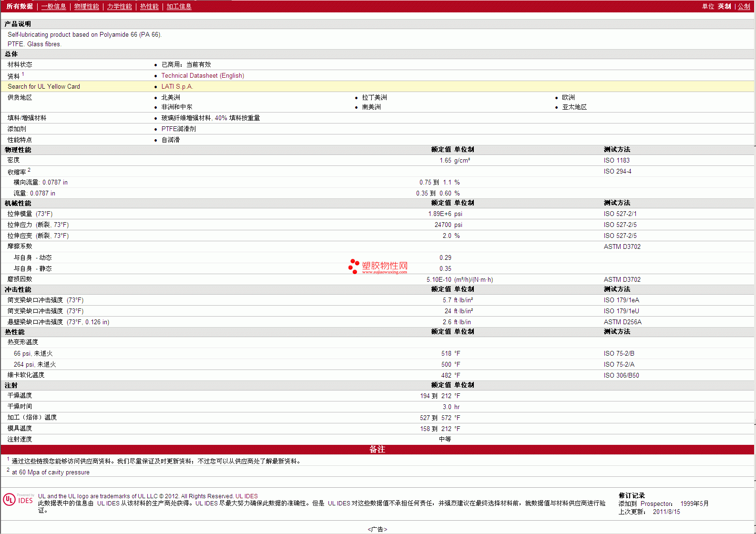Click the 修订记录 heading in footer
This screenshot has height=534, width=756.
[632, 495]
